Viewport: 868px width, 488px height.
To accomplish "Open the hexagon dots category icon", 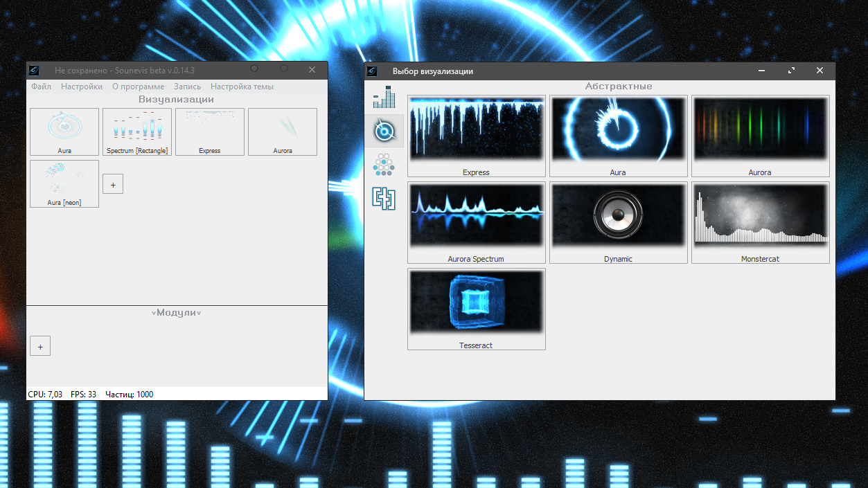I will pos(384,165).
